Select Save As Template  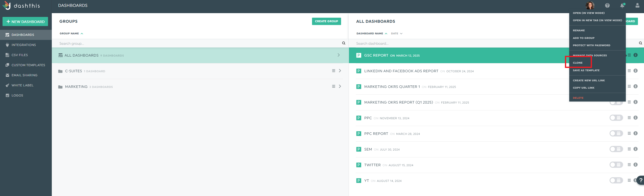[586, 70]
